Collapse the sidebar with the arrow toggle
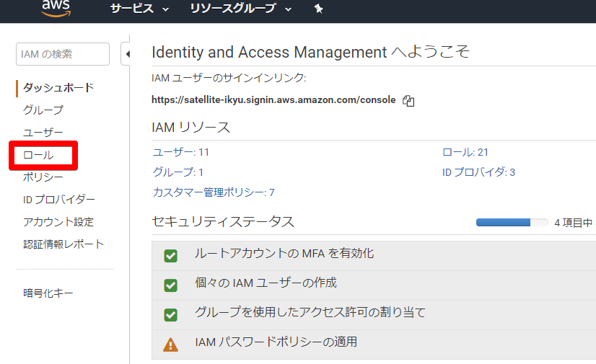Viewport: 596px width, 364px height. [126, 54]
